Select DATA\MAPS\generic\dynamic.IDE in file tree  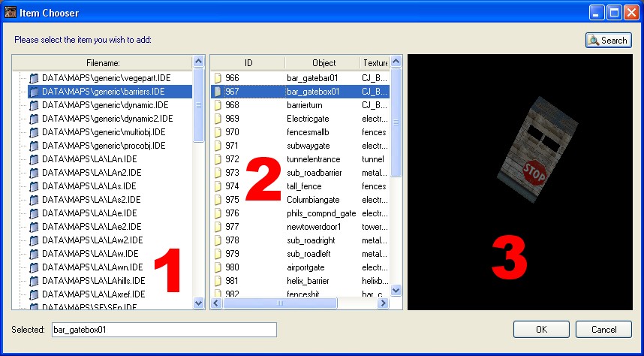coord(104,105)
